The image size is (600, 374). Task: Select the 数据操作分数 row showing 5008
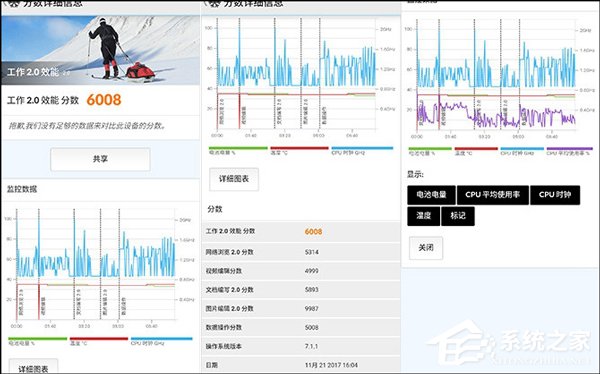[x=300, y=327]
